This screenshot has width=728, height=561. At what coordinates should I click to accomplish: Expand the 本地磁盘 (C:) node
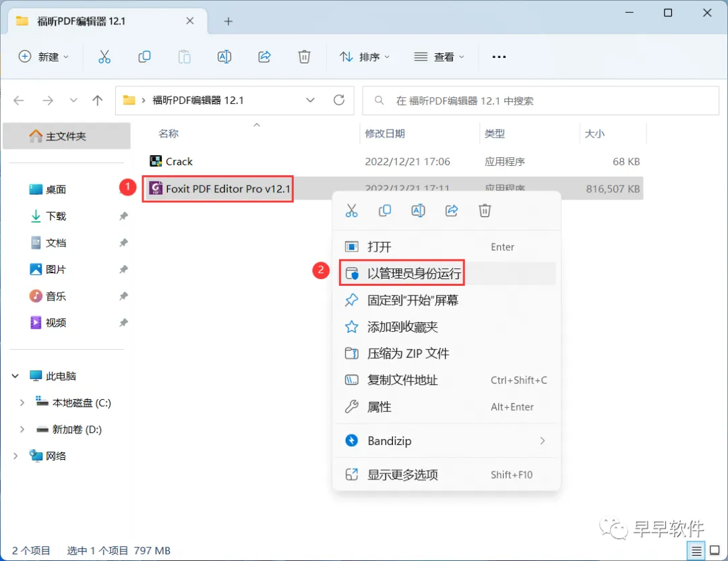[22, 403]
